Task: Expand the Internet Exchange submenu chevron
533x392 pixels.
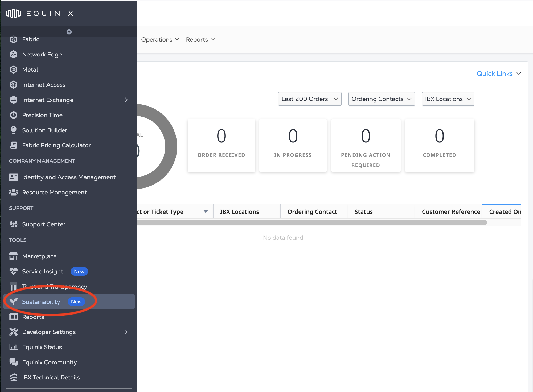Action: pyautogui.click(x=126, y=100)
